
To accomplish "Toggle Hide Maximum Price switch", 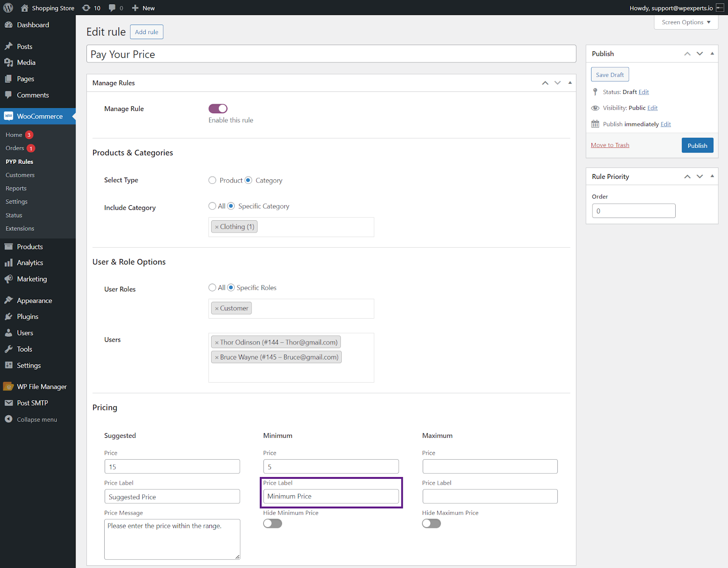I will [x=431, y=523].
